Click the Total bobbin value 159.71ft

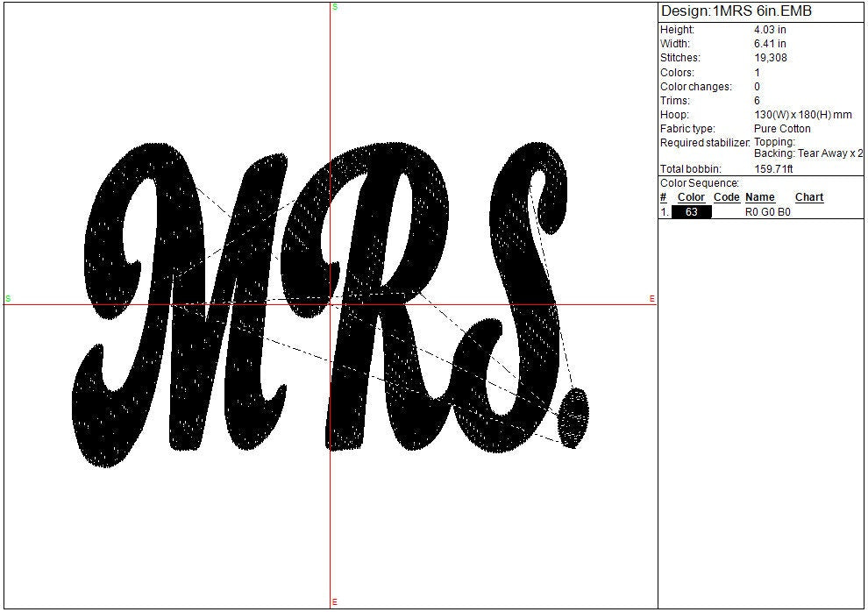tap(774, 168)
